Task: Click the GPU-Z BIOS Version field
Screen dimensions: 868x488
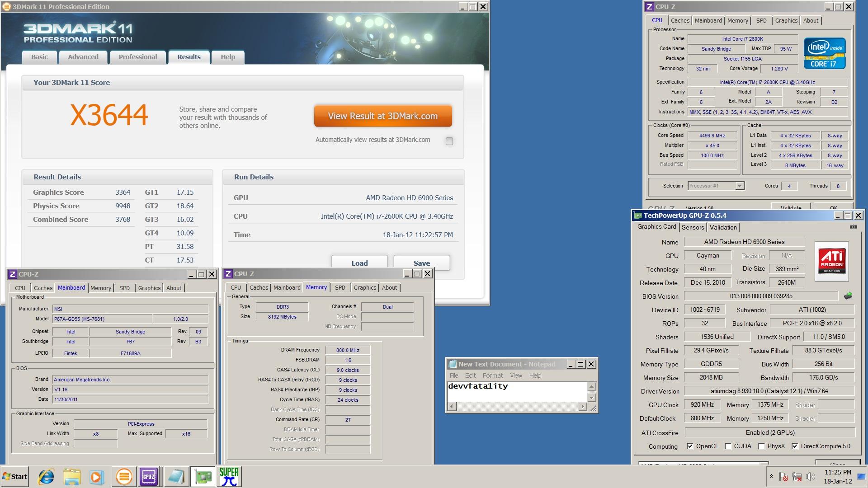Action: point(761,296)
